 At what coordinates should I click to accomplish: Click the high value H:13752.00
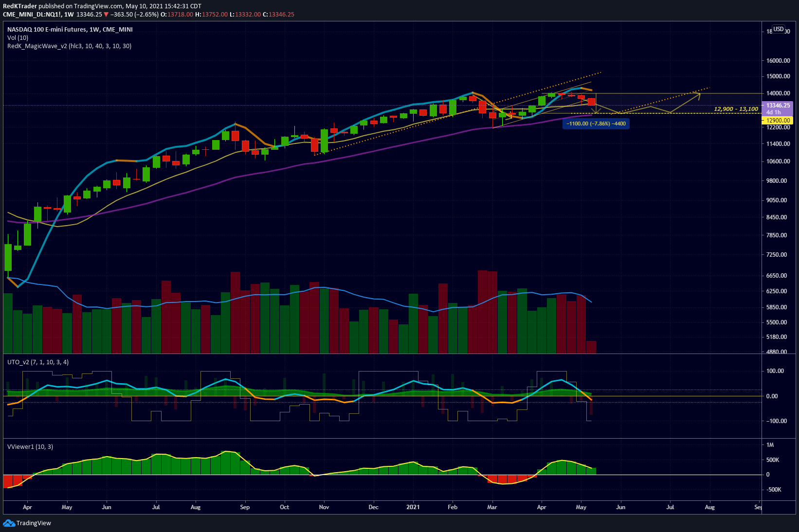click(211, 15)
